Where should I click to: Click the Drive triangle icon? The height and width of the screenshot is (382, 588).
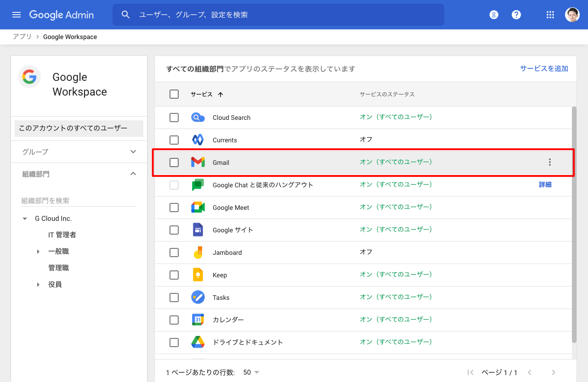coord(198,342)
